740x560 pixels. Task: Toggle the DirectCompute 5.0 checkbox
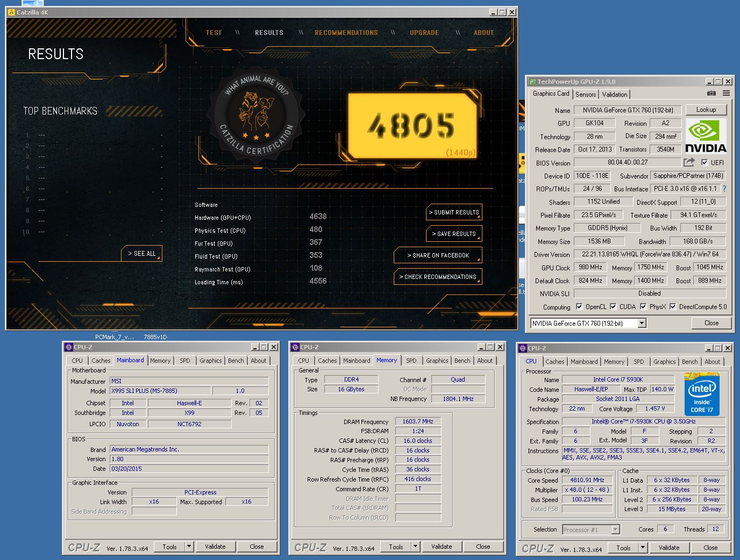point(673,307)
